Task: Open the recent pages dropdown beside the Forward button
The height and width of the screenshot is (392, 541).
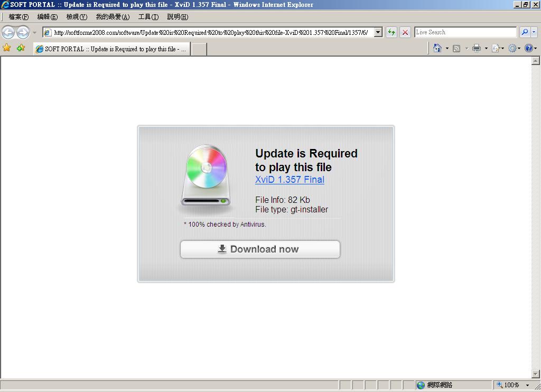Action: pos(34,32)
